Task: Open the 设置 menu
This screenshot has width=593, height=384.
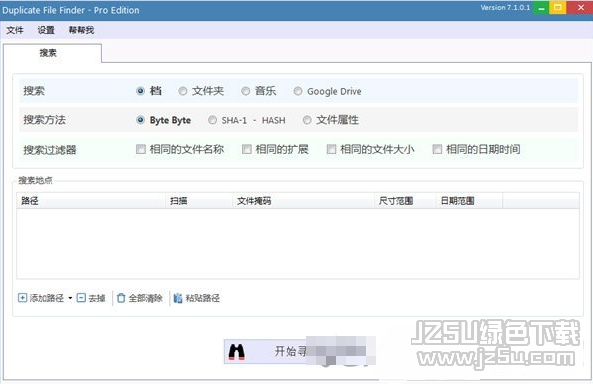Action: click(46, 30)
